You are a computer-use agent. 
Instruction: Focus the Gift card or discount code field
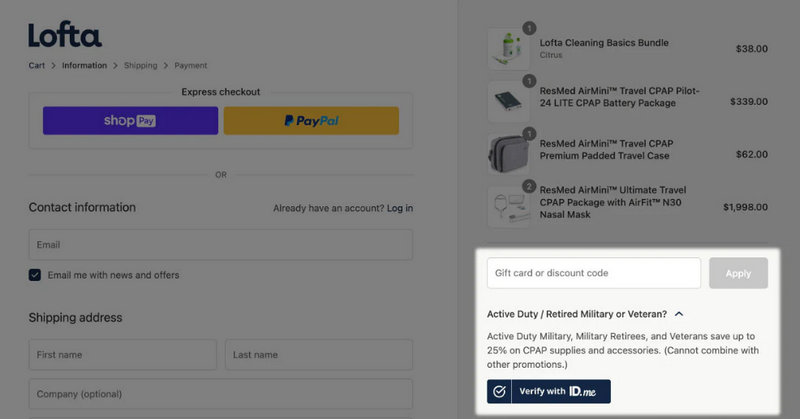(593, 273)
